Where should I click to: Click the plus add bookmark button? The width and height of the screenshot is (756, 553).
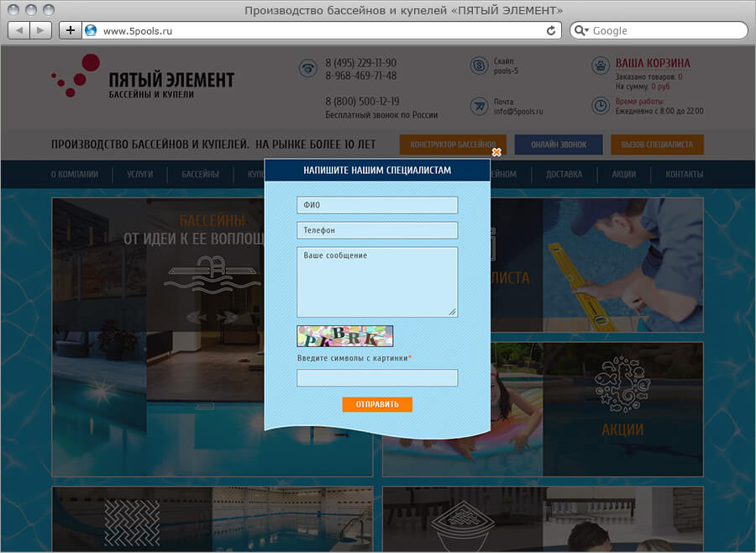71,30
